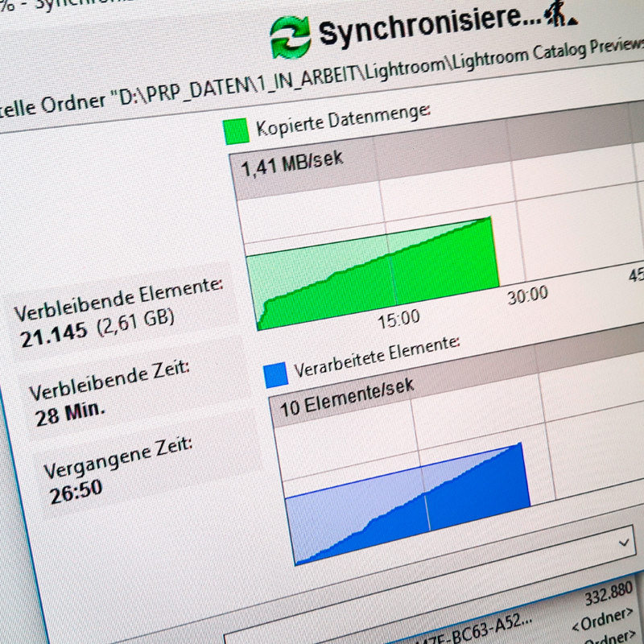This screenshot has height=644, width=644.
Task: Click the 1,41 MB/sek throughput label
Action: point(292,162)
